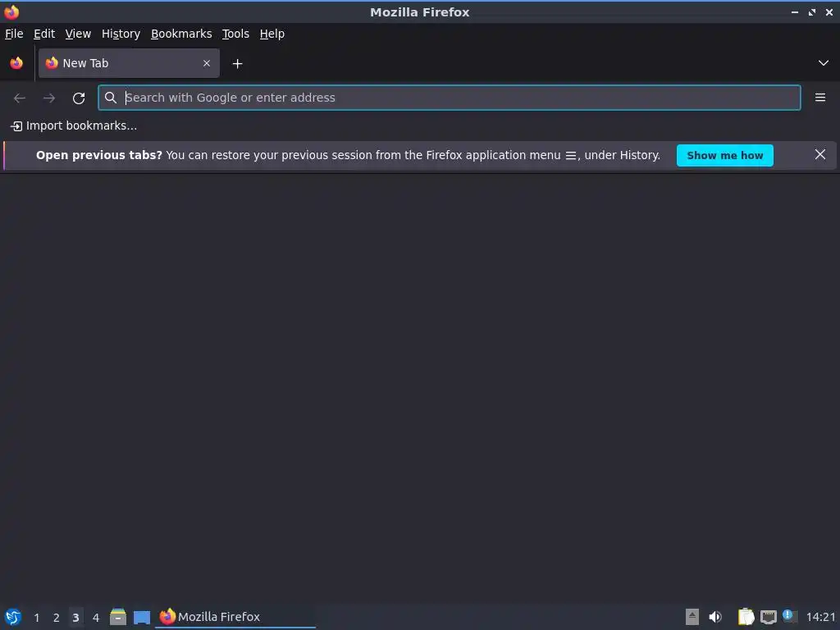Open the Help menu
Screen dimensions: 840x630
pyautogui.click(x=272, y=34)
